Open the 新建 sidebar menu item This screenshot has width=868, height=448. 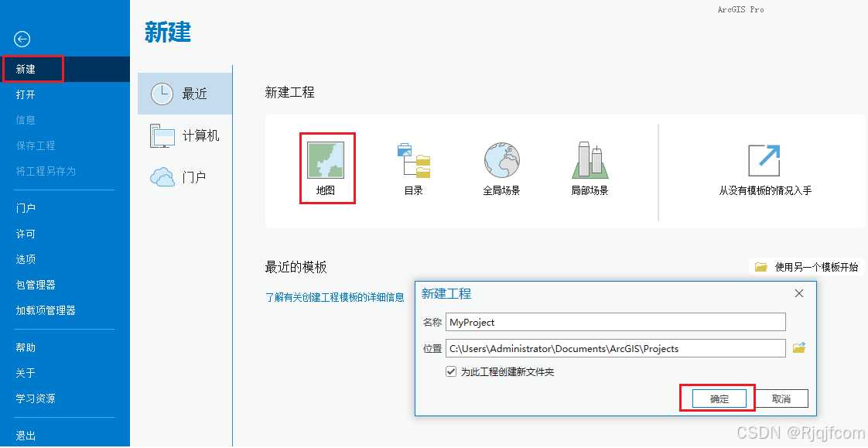pyautogui.click(x=65, y=69)
